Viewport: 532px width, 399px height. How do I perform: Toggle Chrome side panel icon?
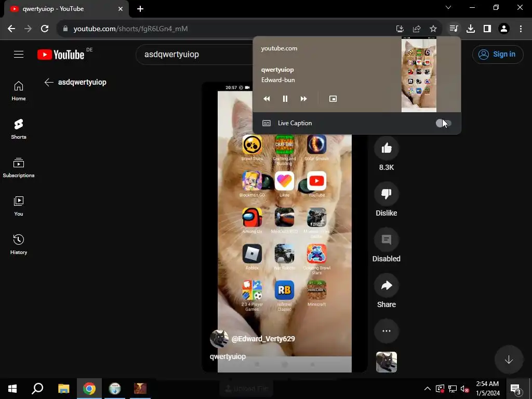coord(487,29)
